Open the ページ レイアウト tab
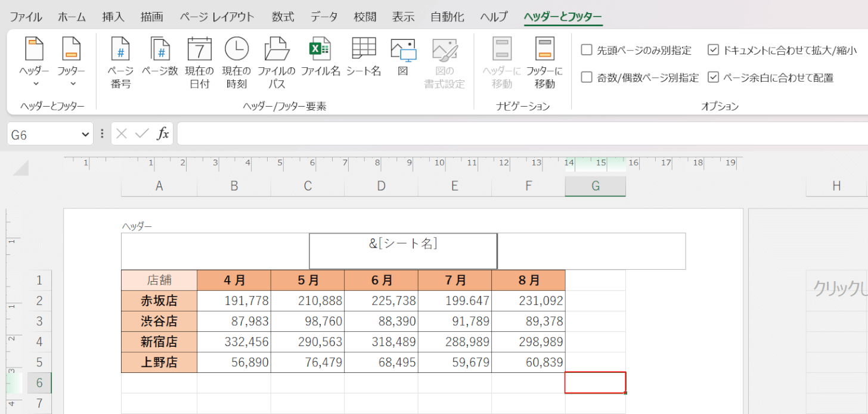 pos(217,17)
